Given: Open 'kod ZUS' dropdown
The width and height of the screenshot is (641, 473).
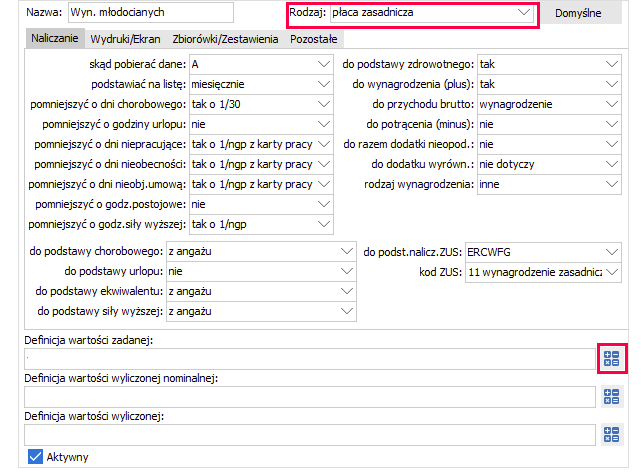Looking at the screenshot, I should click(543, 272).
